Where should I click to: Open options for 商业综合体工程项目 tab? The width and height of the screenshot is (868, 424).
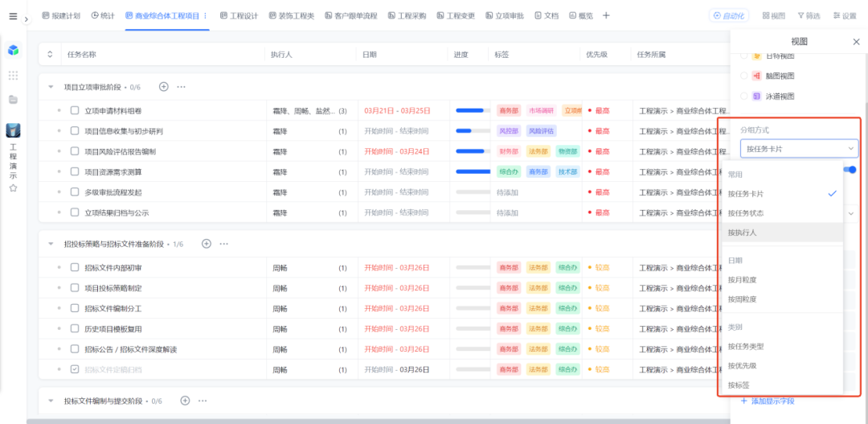(206, 15)
